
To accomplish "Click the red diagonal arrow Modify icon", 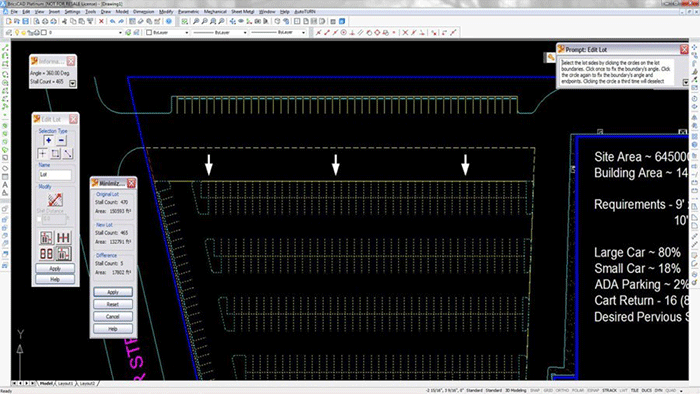I will (x=55, y=199).
